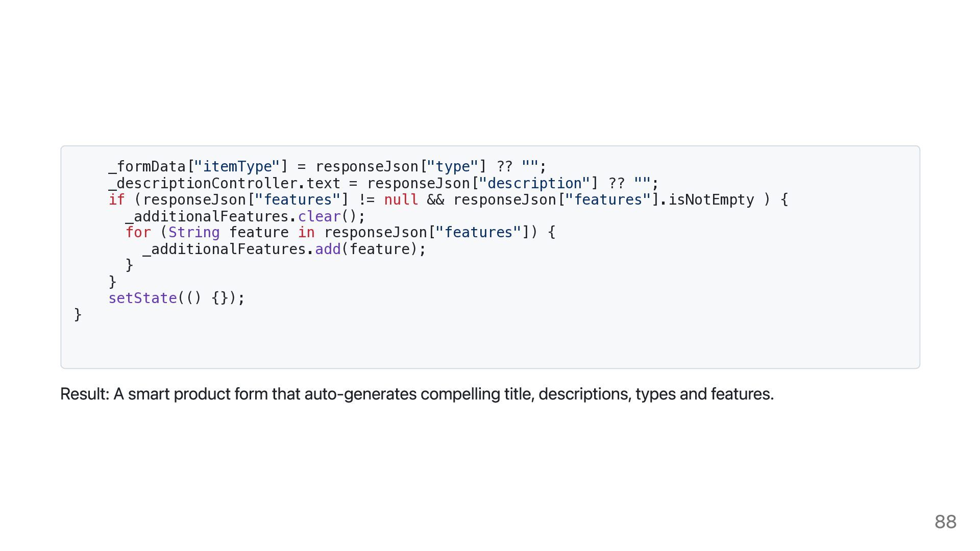Image resolution: width=980 pixels, height=551 pixels.
Task: Click the red 'for' keyword
Action: (138, 232)
